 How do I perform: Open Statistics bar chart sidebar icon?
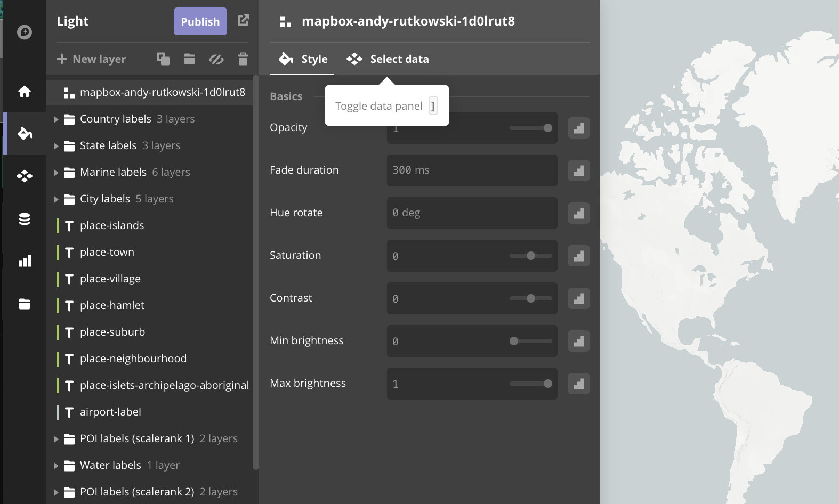pyautogui.click(x=25, y=261)
